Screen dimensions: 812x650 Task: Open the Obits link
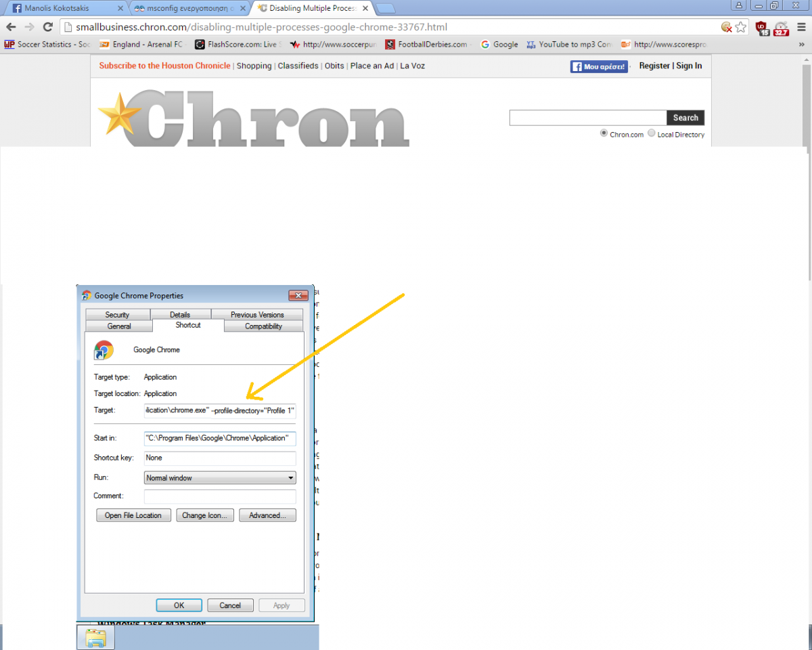pyautogui.click(x=334, y=66)
